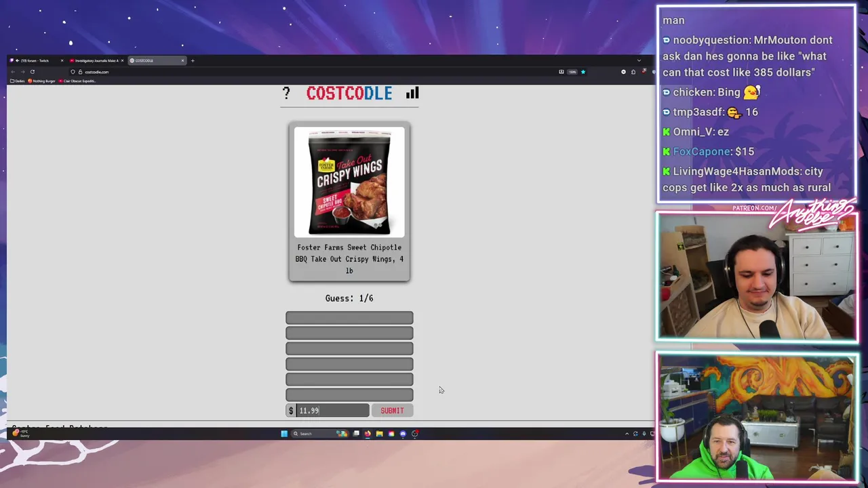Screen dimensions: 868x488
Task: Switch to the Investigatory Journalis tab
Action: tap(95, 60)
